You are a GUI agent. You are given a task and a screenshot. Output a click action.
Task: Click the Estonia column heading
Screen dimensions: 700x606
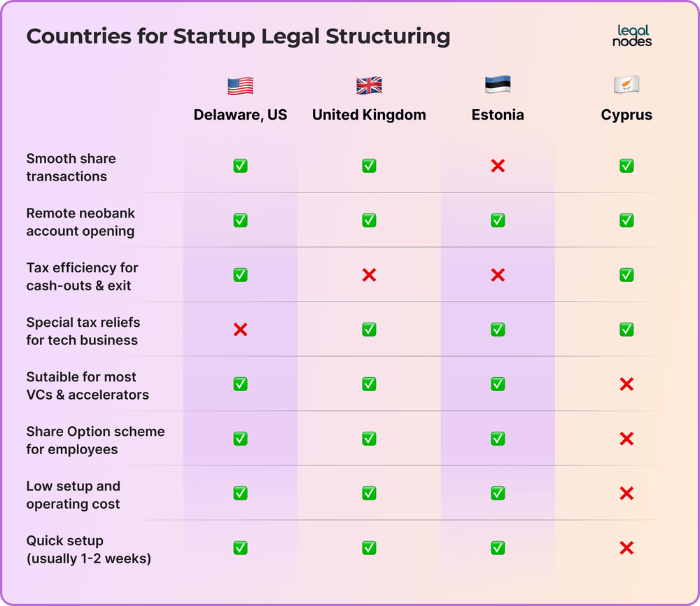498,115
